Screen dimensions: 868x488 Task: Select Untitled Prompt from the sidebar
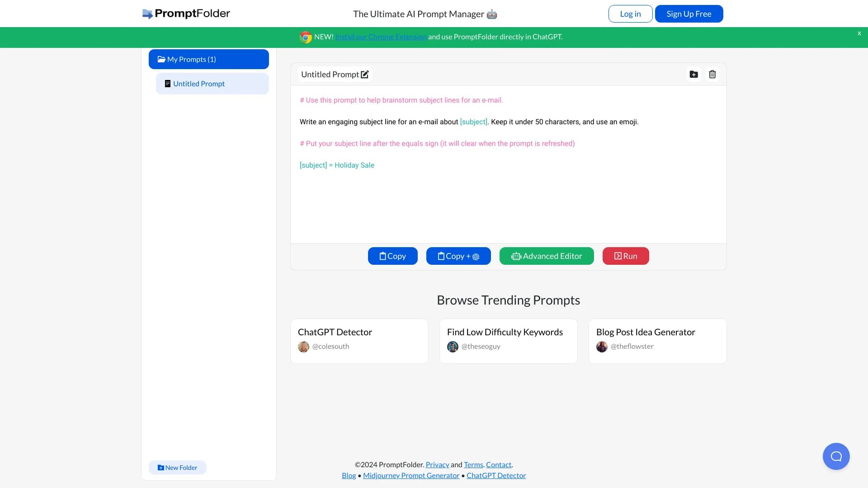pos(199,84)
